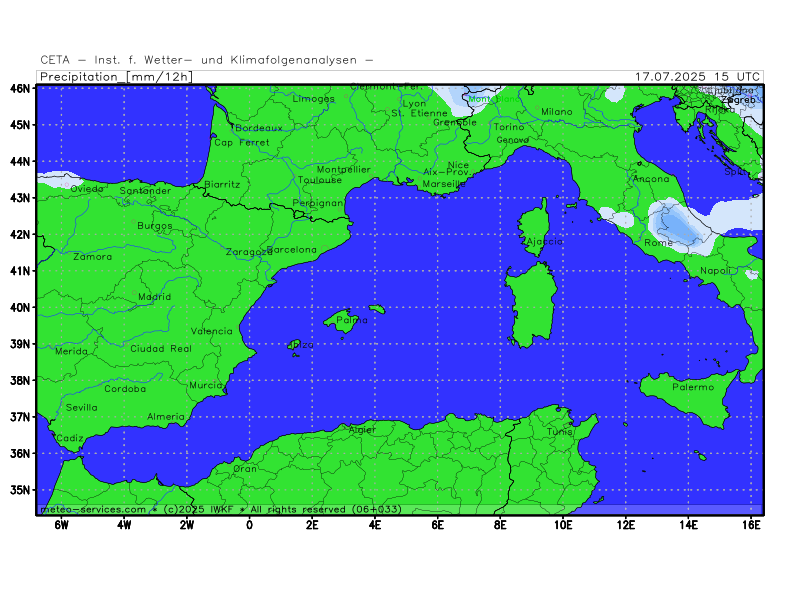Click the Ancona city label

coord(651,179)
